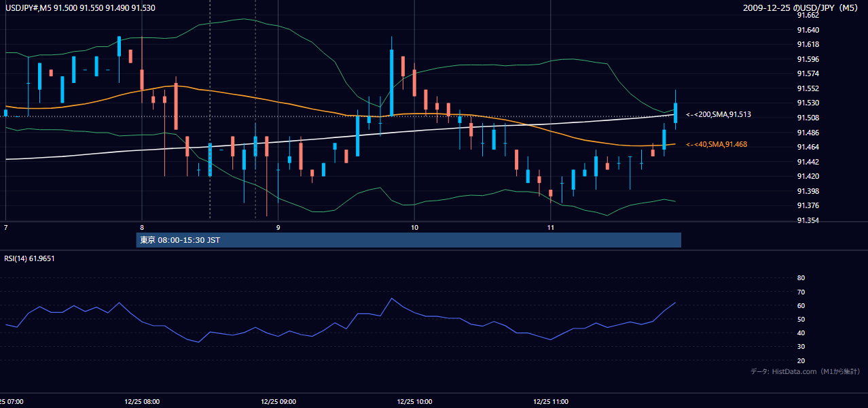Click price axis value 91.618
Screen dimensions: 868x408
tap(808, 44)
